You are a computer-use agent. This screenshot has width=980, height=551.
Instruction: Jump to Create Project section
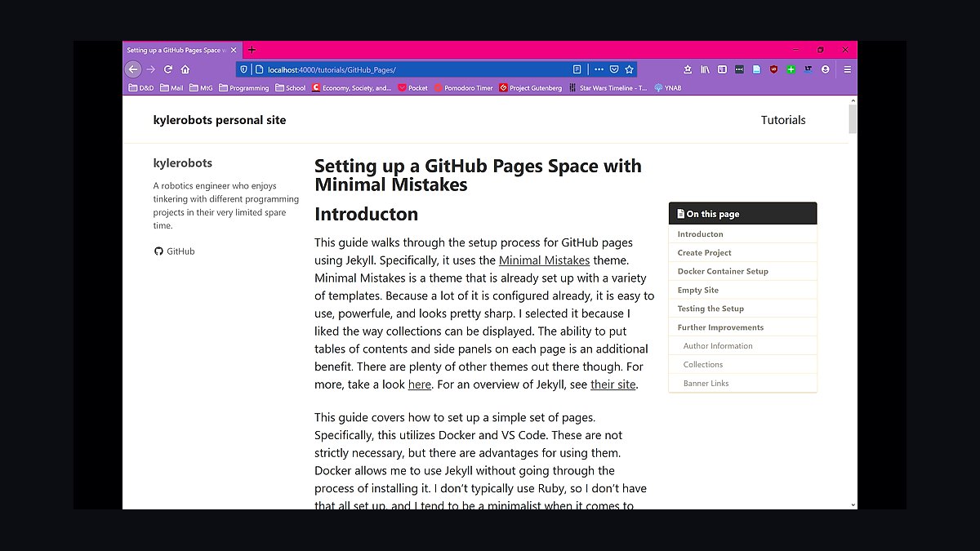pyautogui.click(x=742, y=253)
